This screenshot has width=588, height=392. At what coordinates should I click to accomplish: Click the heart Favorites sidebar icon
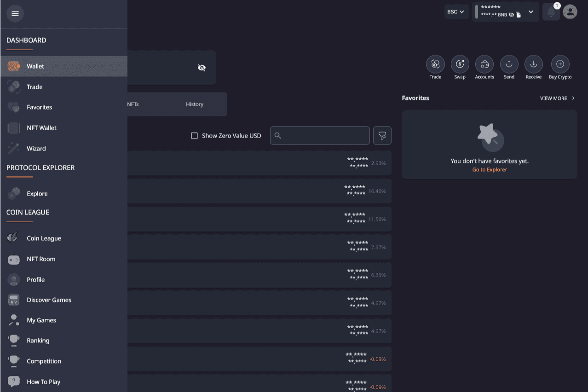tap(14, 107)
